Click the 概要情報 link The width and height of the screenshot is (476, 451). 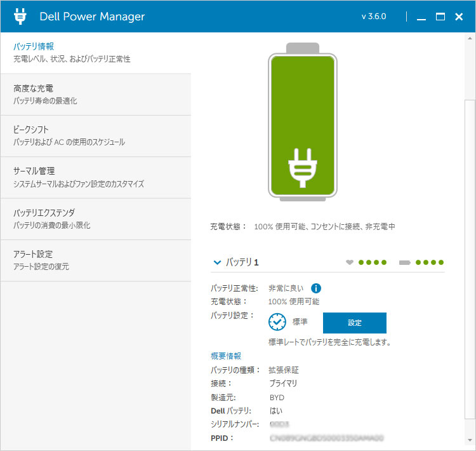point(226,356)
